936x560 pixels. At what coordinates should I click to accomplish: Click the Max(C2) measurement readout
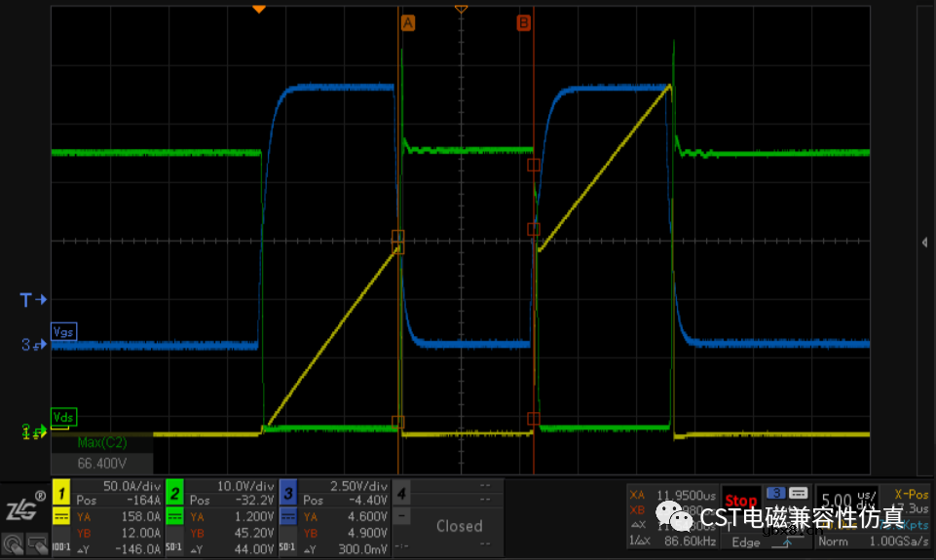102,453
